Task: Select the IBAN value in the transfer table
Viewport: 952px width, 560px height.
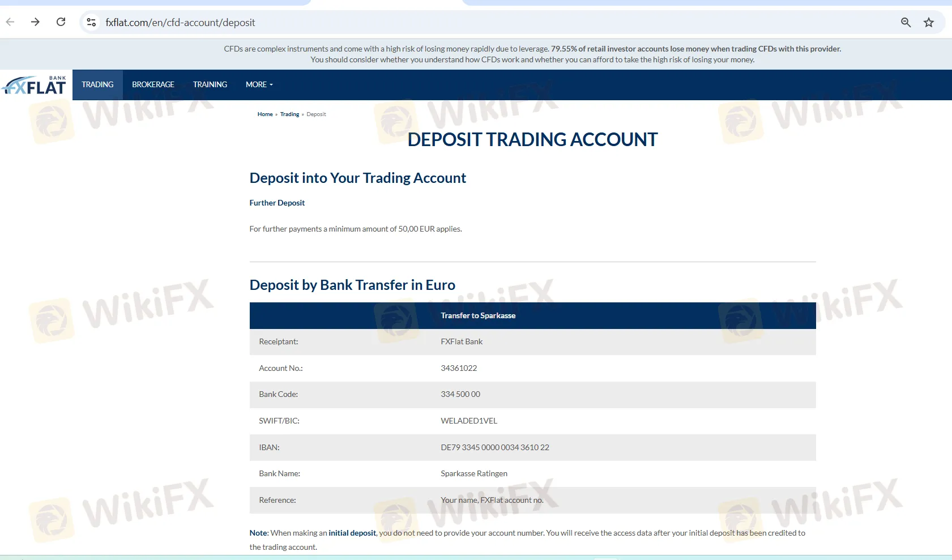Action: pyautogui.click(x=494, y=447)
